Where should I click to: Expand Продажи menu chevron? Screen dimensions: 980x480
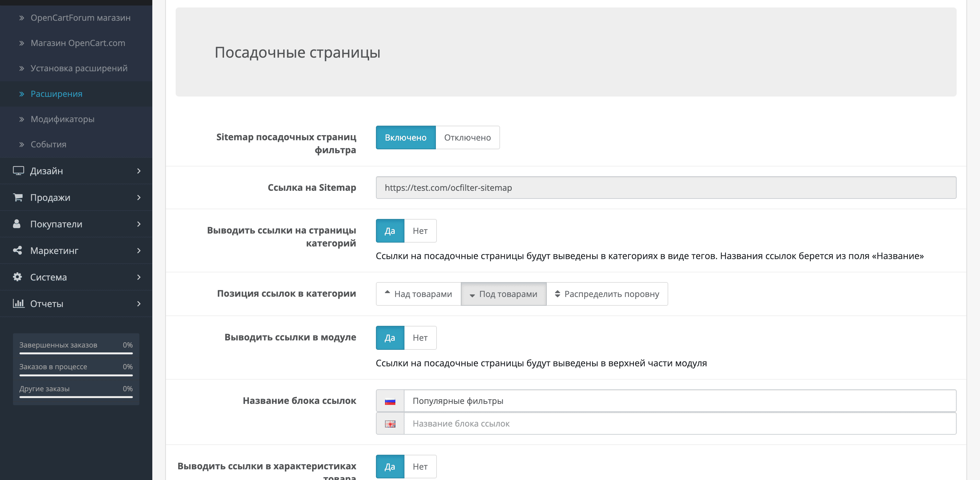[139, 197]
